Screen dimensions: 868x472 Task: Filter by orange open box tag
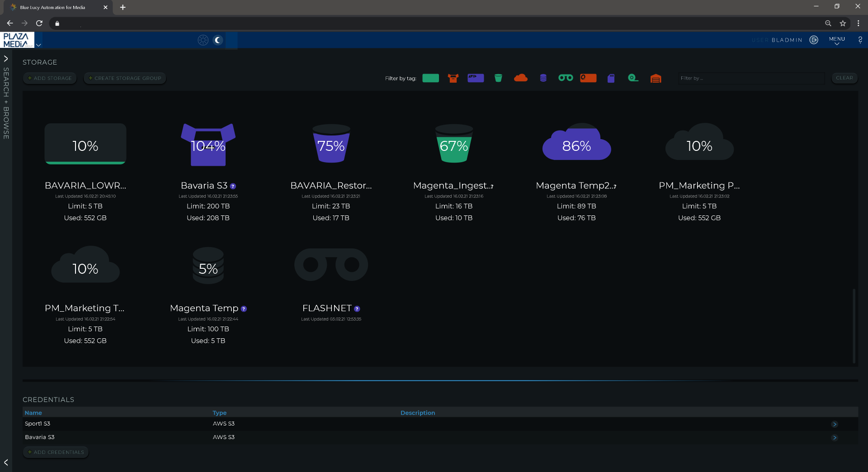pyautogui.click(x=453, y=78)
